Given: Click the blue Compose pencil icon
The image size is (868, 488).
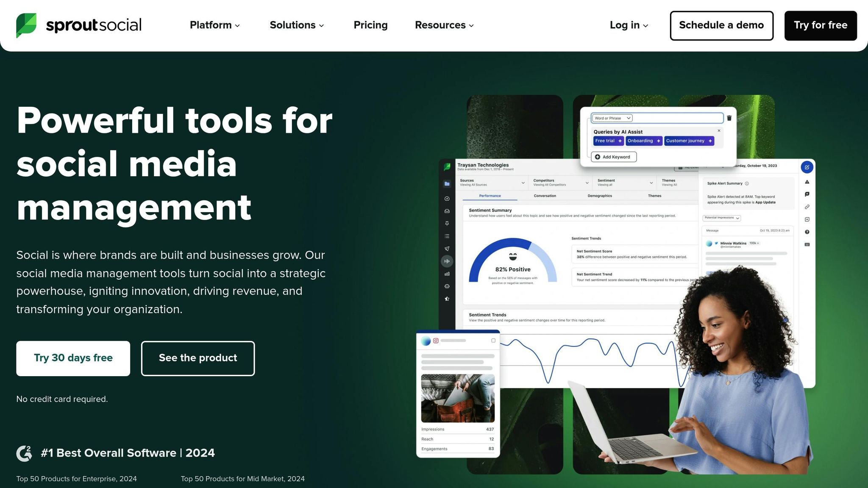Looking at the screenshot, I should (x=807, y=167).
